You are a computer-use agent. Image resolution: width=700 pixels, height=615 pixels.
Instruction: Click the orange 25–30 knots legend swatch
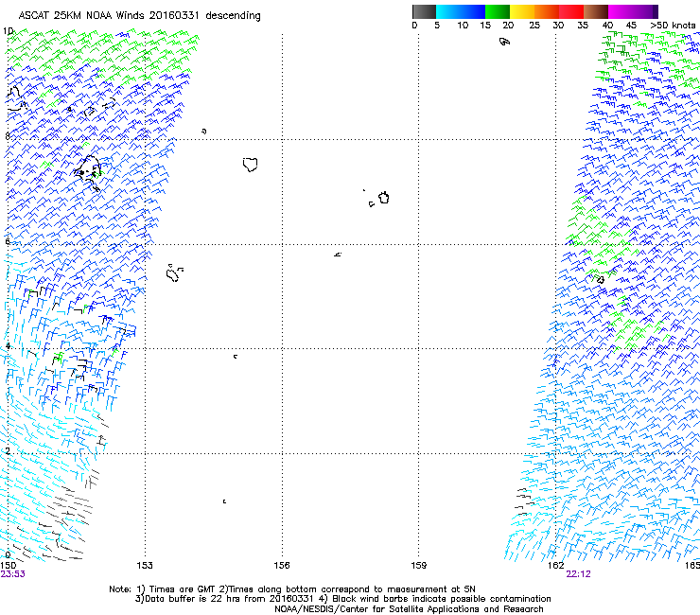tap(547, 11)
